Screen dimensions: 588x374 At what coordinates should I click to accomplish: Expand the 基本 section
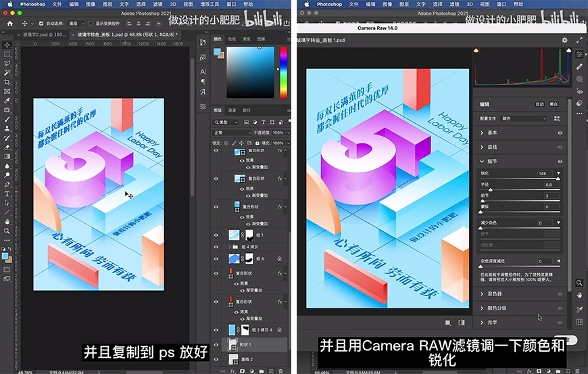[482, 133]
